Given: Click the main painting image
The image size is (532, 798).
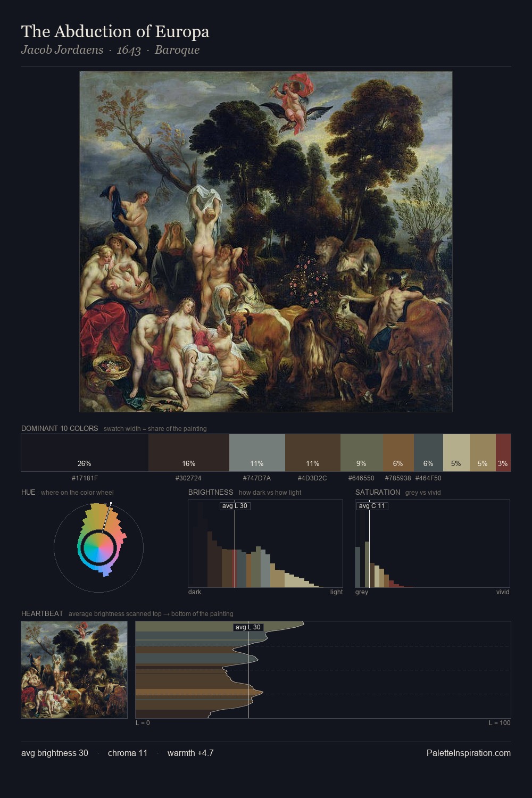Looking at the screenshot, I should [266, 242].
